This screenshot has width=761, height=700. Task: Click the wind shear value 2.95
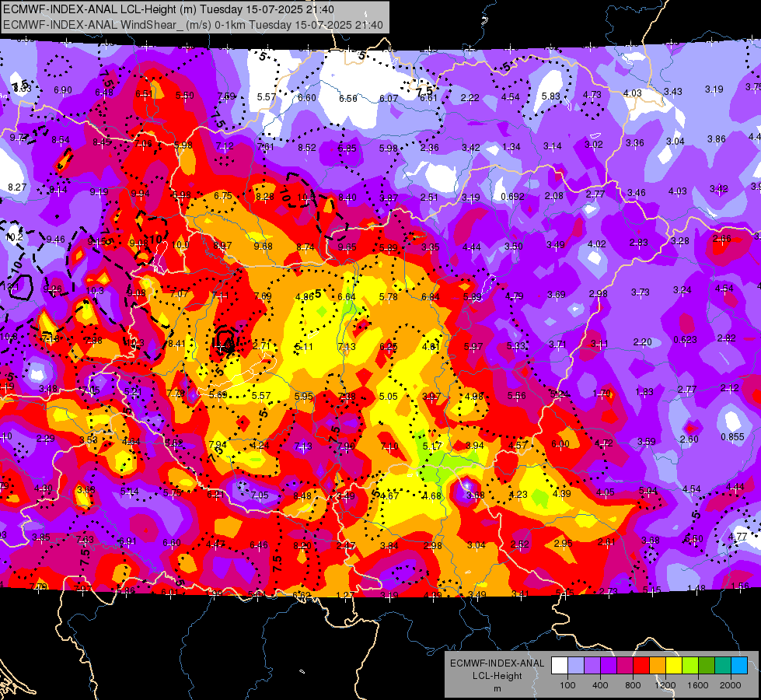pos(563,543)
